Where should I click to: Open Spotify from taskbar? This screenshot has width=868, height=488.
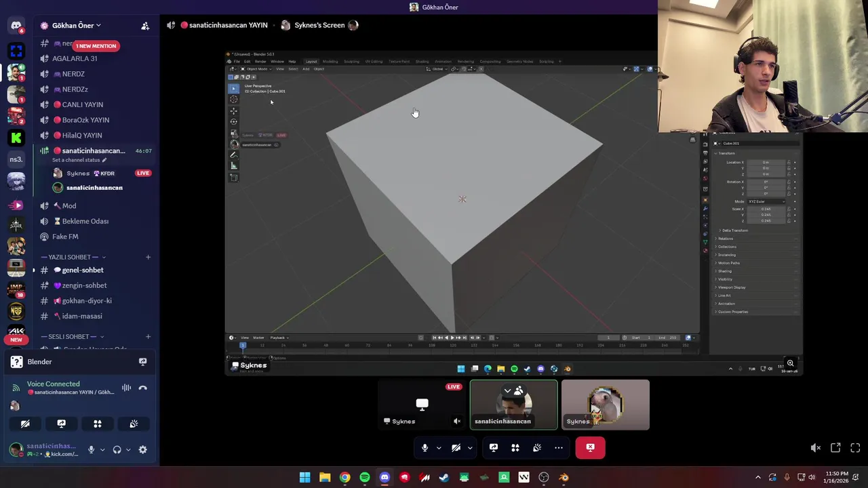[365, 477]
